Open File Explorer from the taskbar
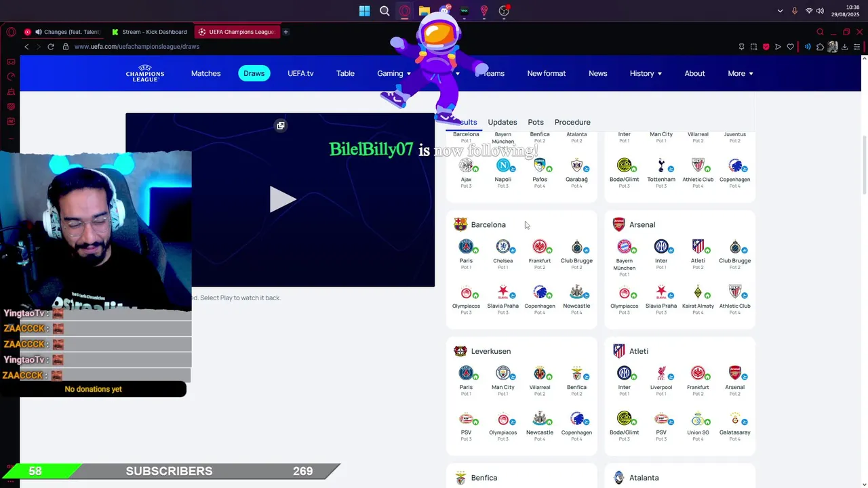Viewport: 868px width, 488px height. point(425,11)
